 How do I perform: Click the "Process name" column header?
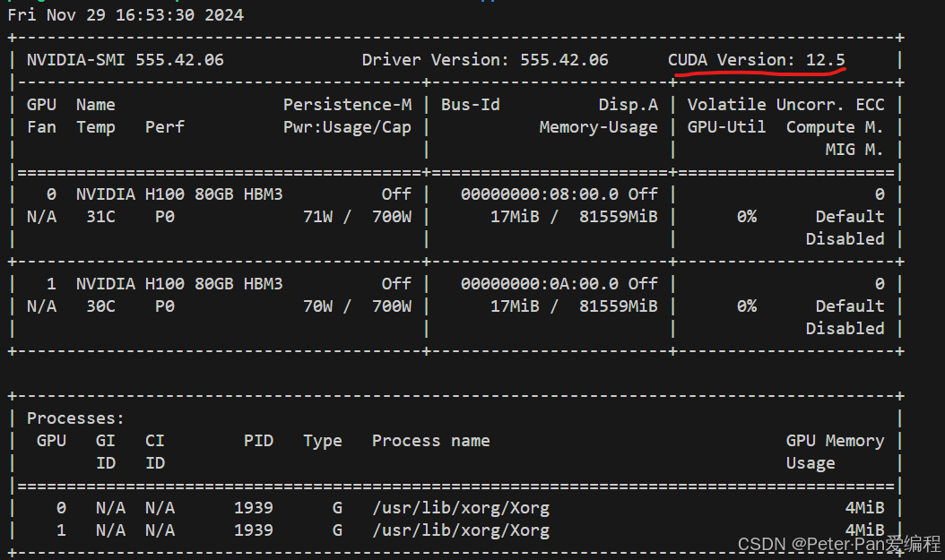click(431, 441)
